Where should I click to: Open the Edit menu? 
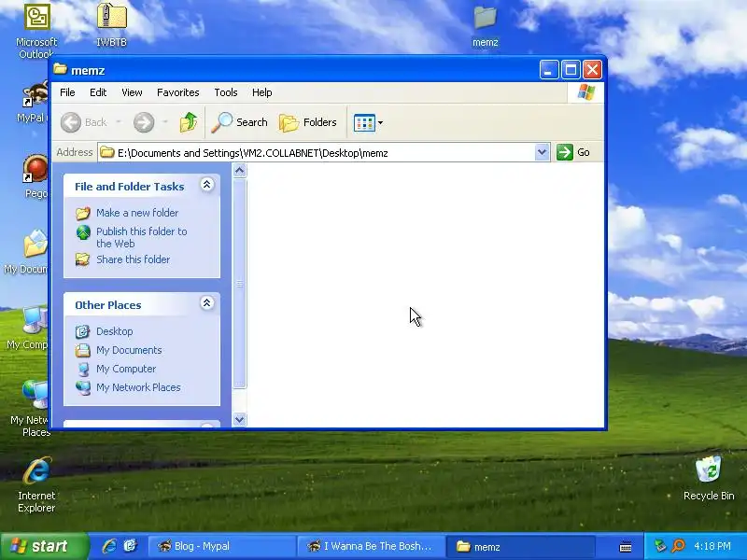(x=98, y=92)
